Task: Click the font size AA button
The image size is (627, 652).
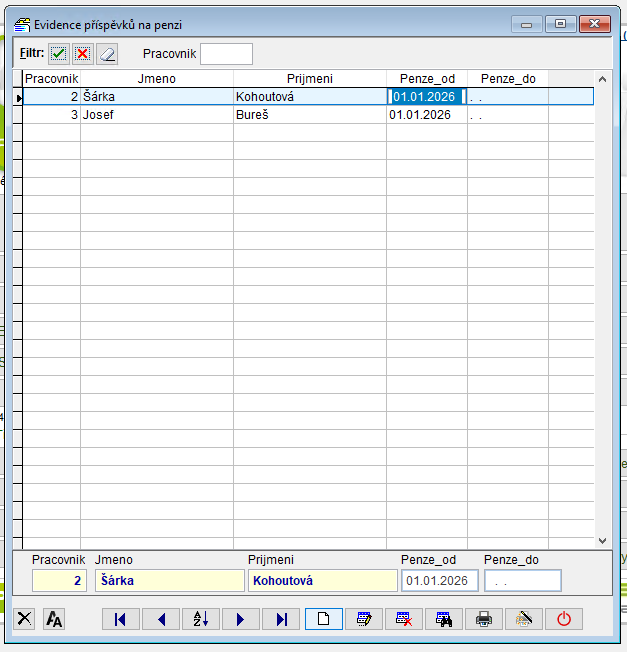Action: pyautogui.click(x=54, y=619)
